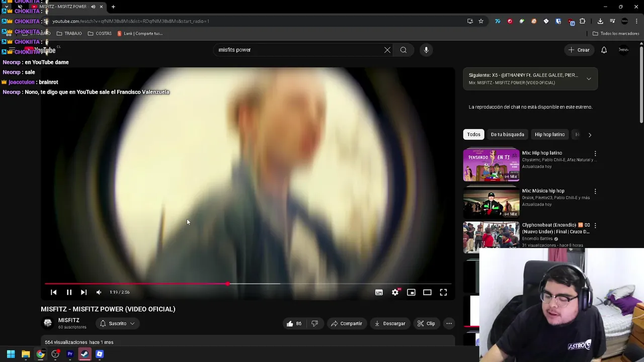644x362 pixels.
Task: Open the Crear menu
Action: tap(579, 50)
